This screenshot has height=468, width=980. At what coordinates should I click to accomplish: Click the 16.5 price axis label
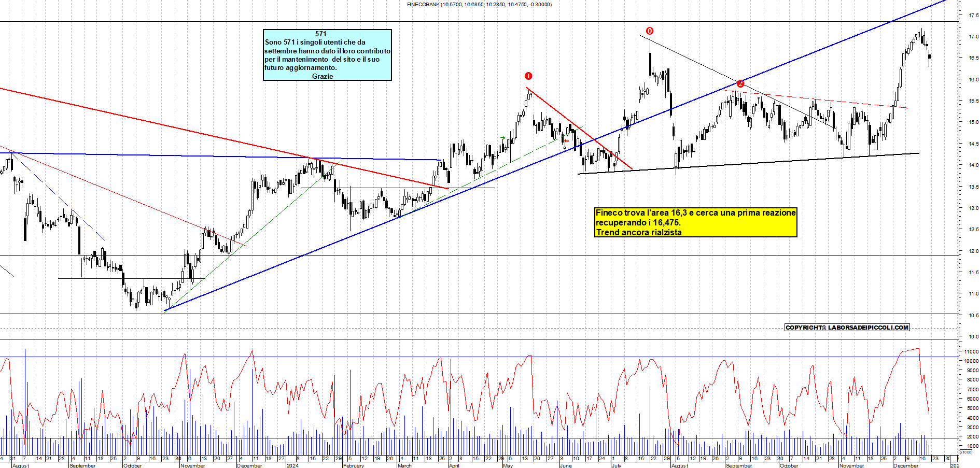[x=973, y=58]
